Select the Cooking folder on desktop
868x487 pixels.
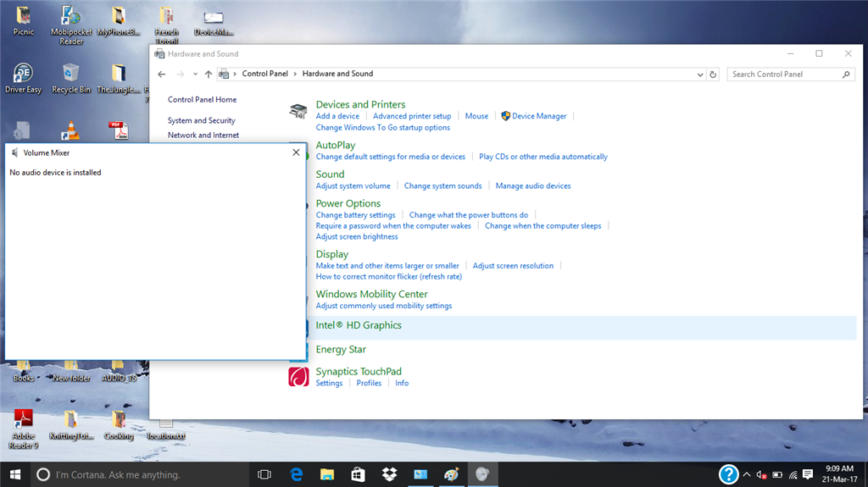point(119,425)
